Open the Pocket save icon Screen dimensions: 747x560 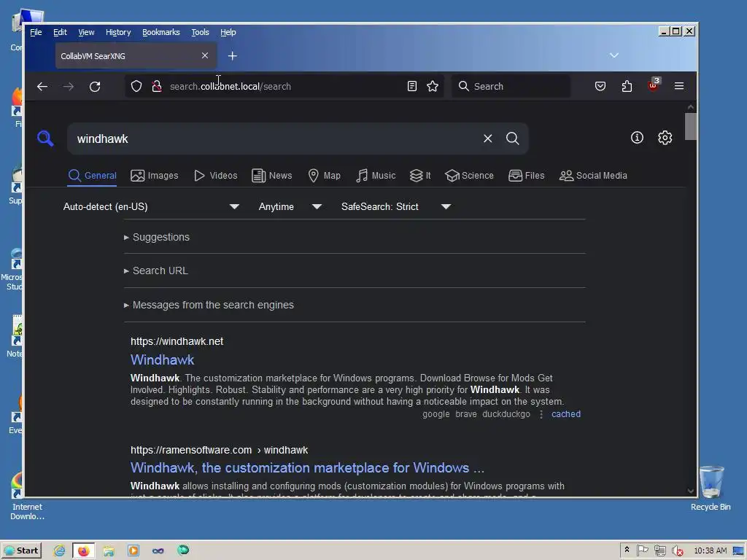[600, 86]
